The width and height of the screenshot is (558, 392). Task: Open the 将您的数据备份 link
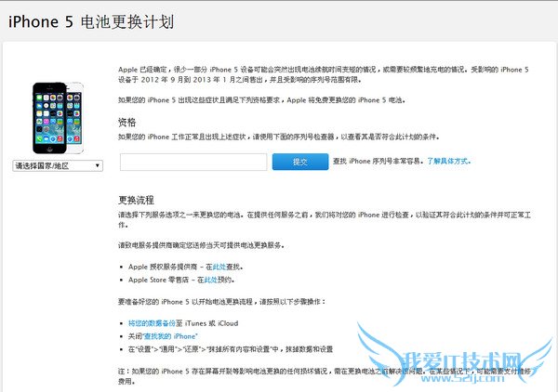(152, 323)
